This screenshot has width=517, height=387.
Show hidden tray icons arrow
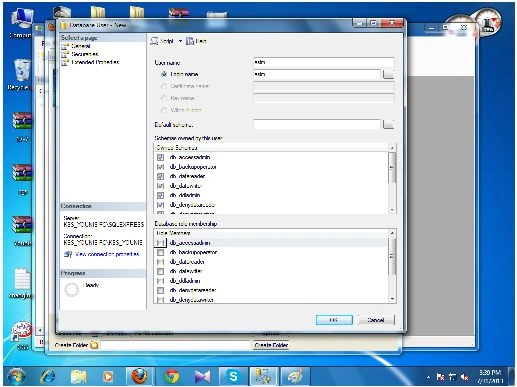tap(428, 377)
